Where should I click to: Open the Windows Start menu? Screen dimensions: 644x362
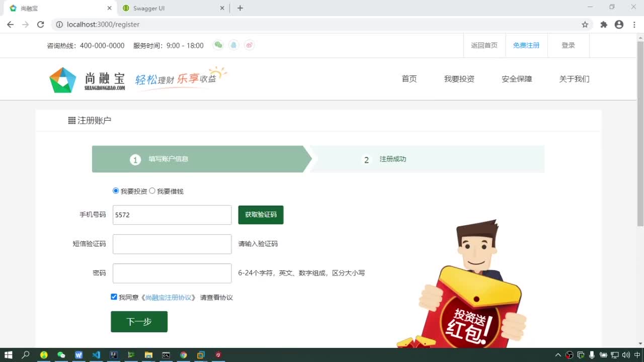9,355
